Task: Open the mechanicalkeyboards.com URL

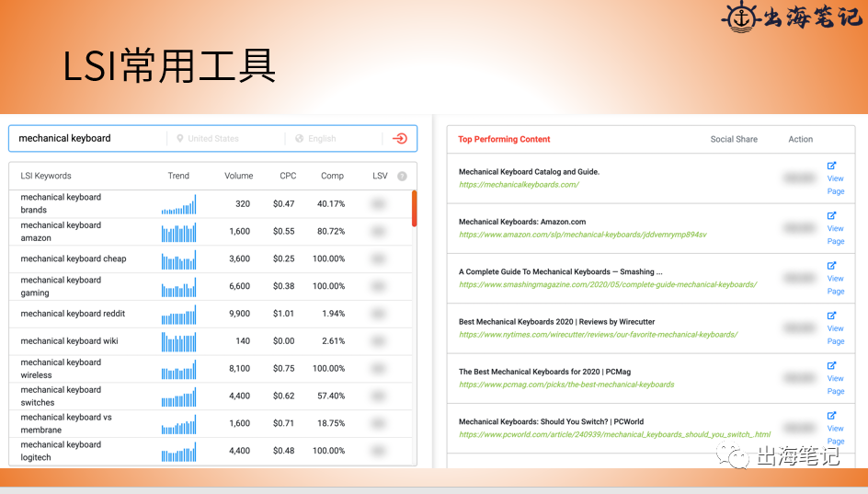Action: coord(519,184)
